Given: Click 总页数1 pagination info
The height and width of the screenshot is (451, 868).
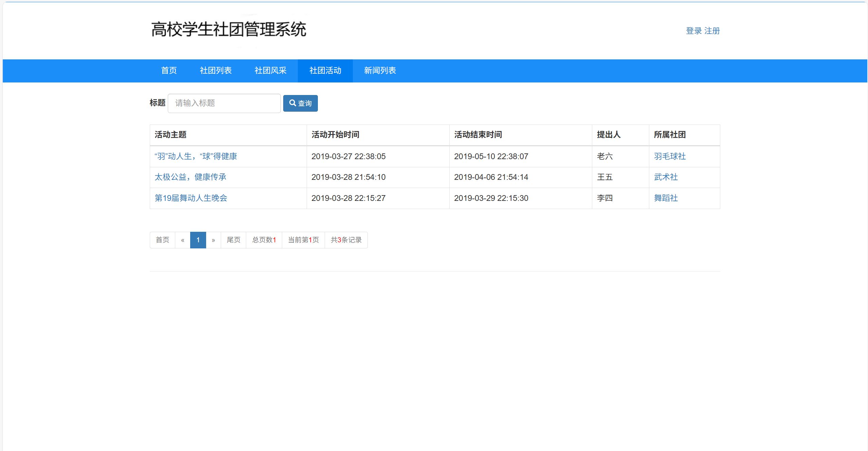Looking at the screenshot, I should [x=264, y=240].
